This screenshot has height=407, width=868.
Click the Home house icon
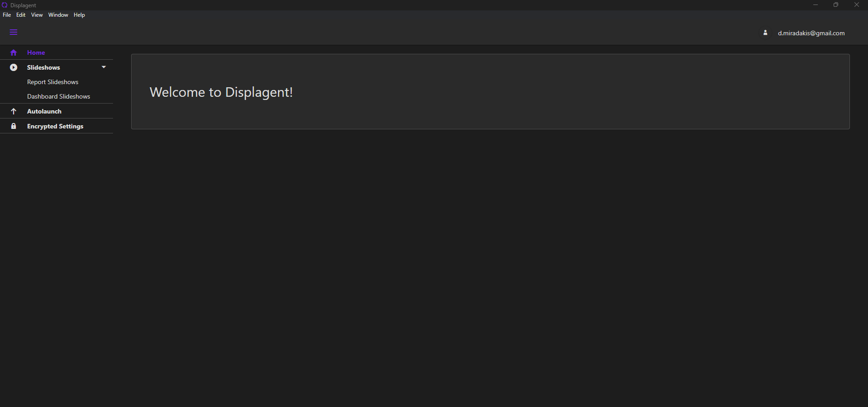14,52
